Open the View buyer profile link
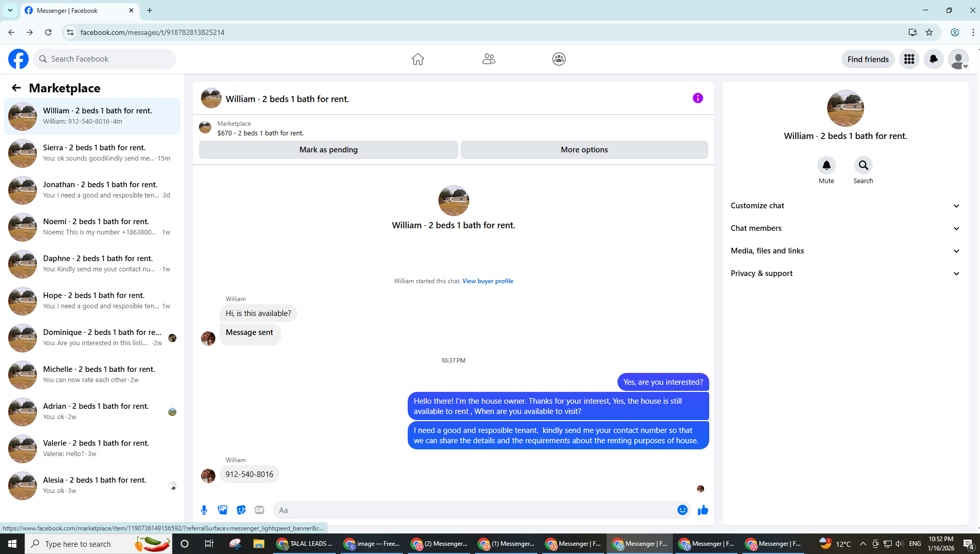 (x=488, y=281)
